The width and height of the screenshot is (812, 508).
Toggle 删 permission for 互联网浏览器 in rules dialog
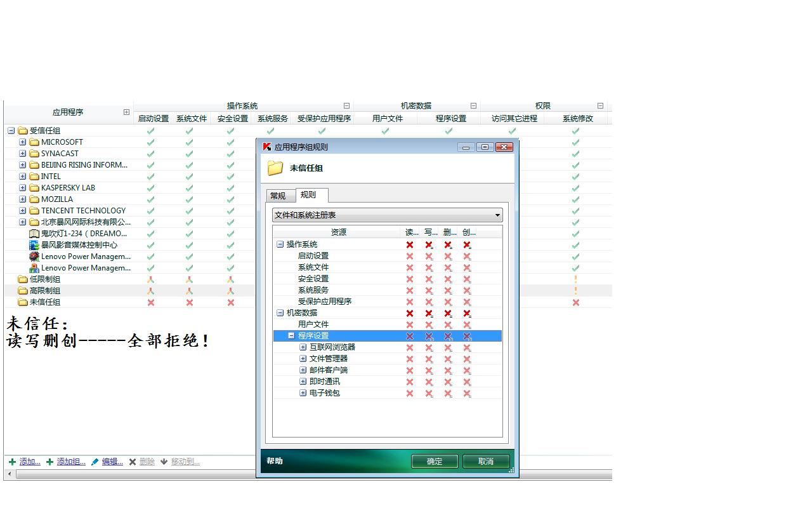coord(448,348)
